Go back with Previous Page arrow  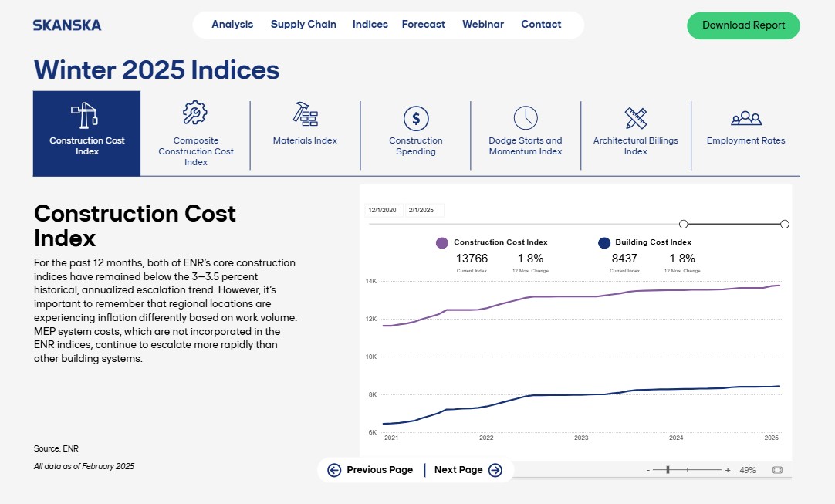click(334, 470)
